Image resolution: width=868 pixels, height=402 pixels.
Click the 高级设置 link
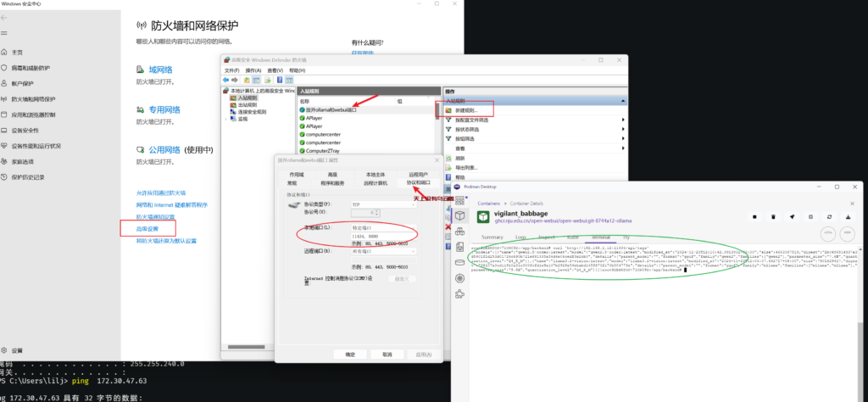tap(147, 229)
